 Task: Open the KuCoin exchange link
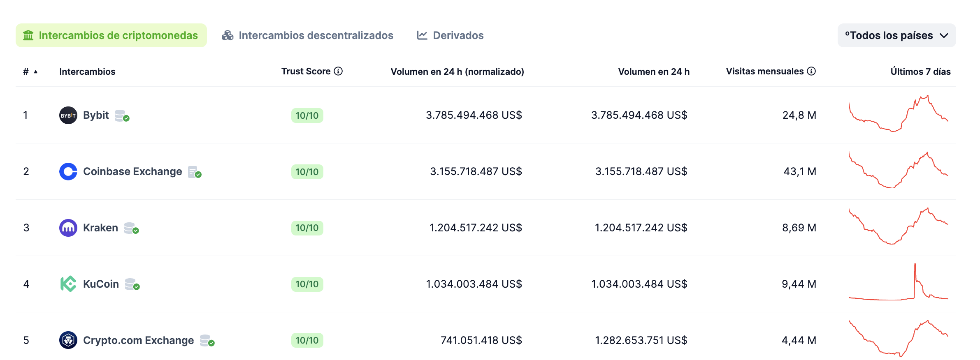pos(101,284)
